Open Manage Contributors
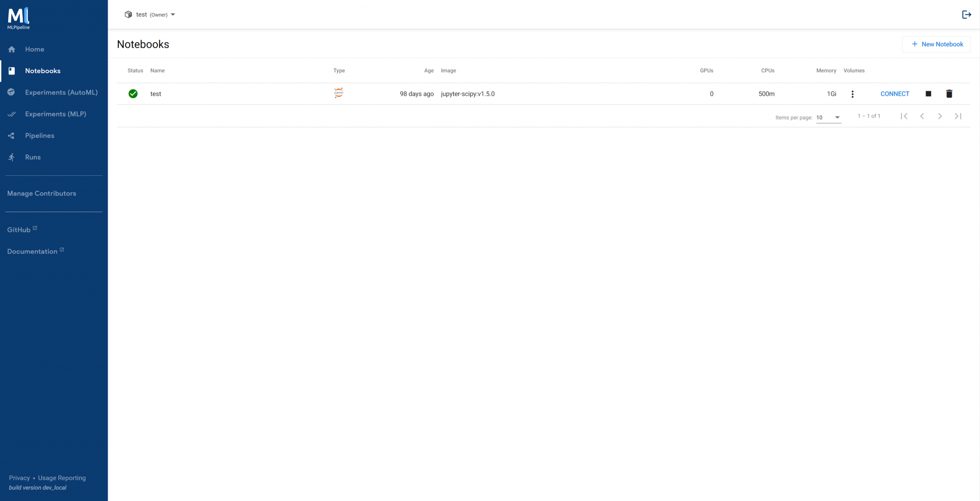This screenshot has height=501, width=980. (42, 193)
